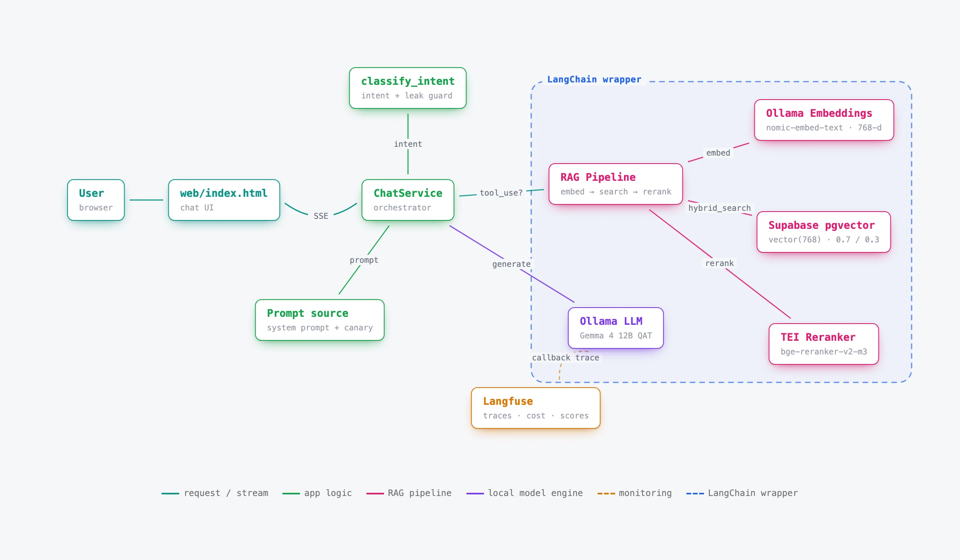
Task: Select the tool_use? edge label
Action: click(501, 193)
